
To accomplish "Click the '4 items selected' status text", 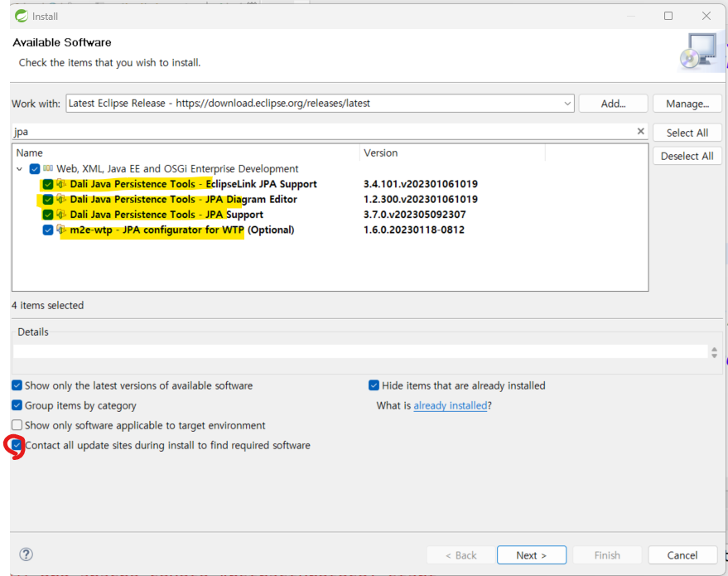I will click(x=48, y=305).
